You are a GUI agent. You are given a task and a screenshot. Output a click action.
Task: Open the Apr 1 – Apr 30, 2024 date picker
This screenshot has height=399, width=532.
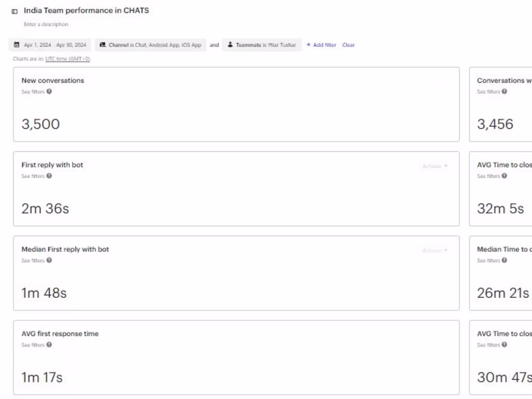[50, 45]
